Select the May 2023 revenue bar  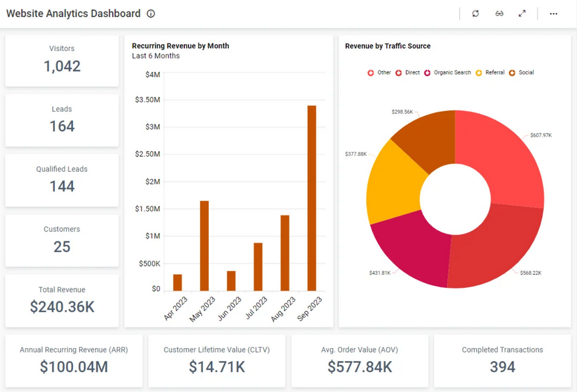coord(204,246)
